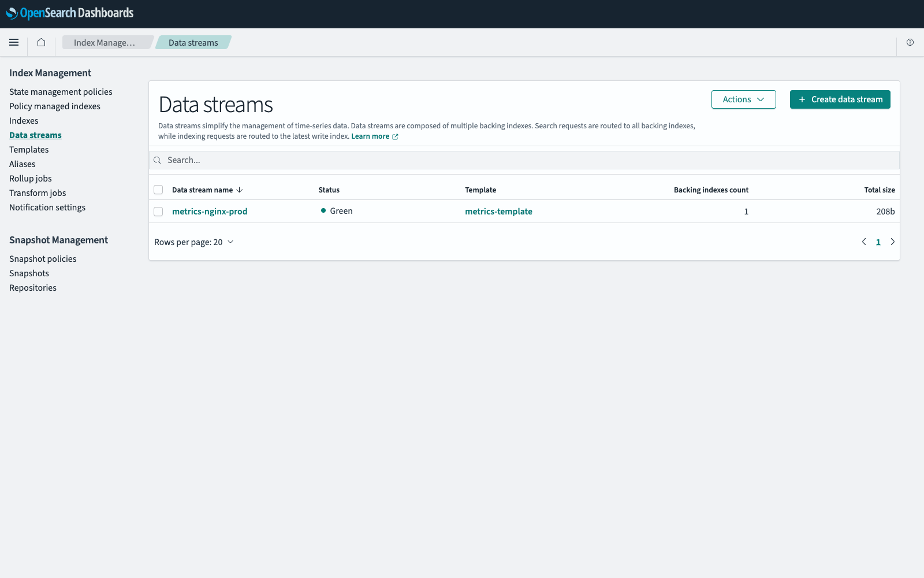
Task: Click the external link icon beside Learn more
Action: [395, 137]
